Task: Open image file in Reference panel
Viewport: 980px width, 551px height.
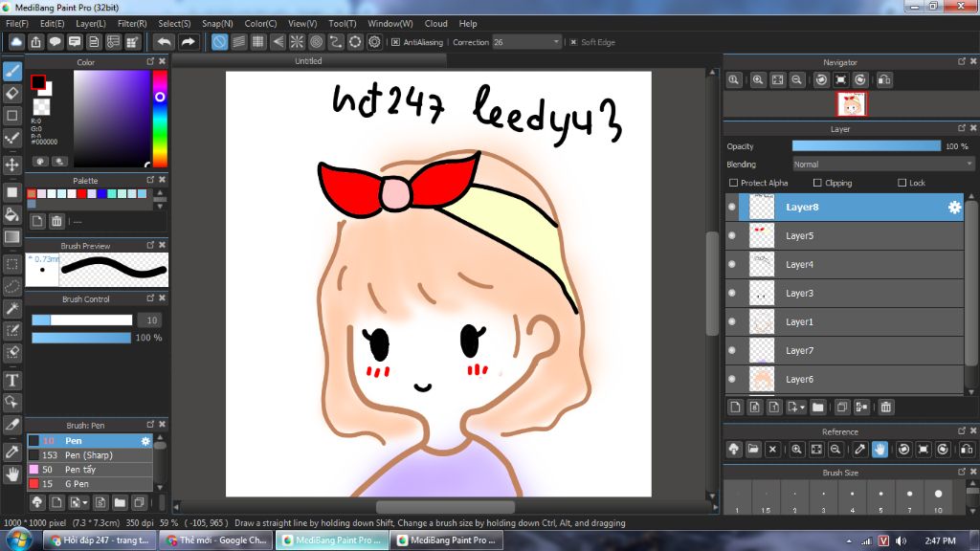Action: coord(753,450)
